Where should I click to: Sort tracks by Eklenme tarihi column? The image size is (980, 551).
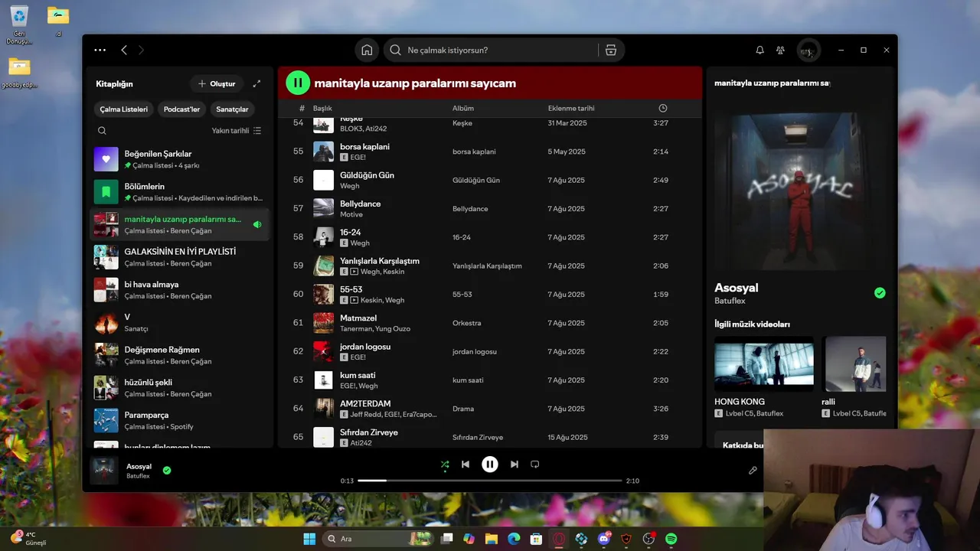(x=571, y=108)
